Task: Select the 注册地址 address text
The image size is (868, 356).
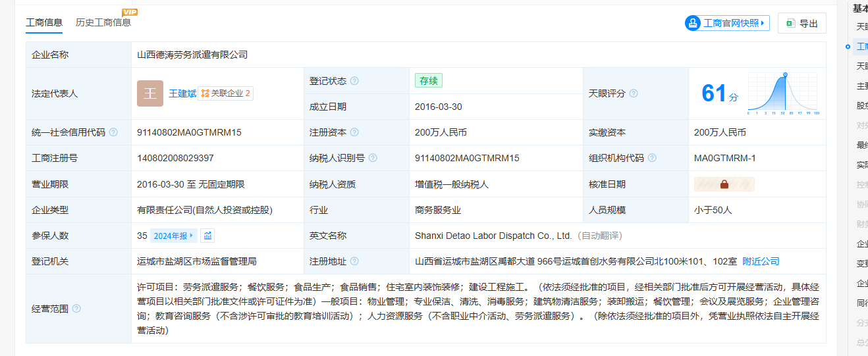Action: coord(576,261)
